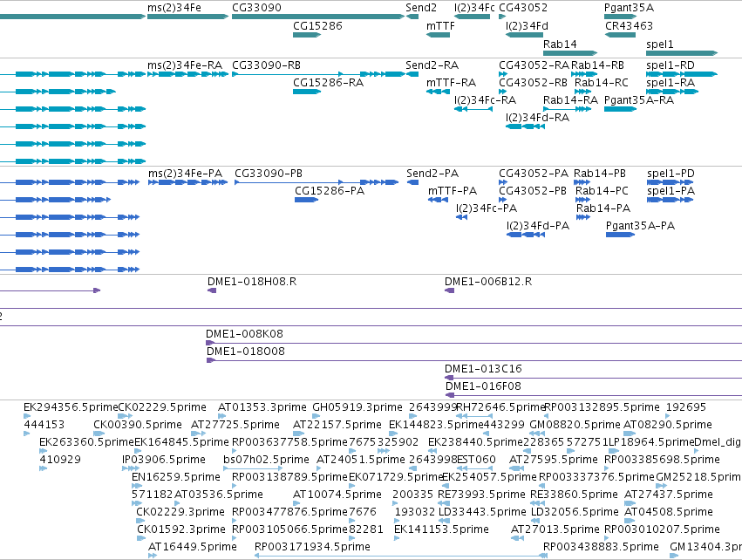This screenshot has width=742, height=560.
Task: Click EST label 'EK294356.5prime'
Action: (71, 407)
